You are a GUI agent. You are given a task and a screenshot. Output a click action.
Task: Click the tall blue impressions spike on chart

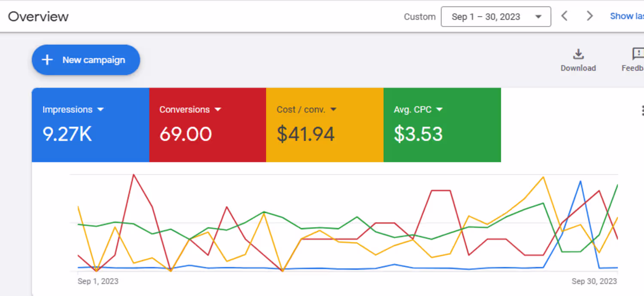(x=580, y=182)
